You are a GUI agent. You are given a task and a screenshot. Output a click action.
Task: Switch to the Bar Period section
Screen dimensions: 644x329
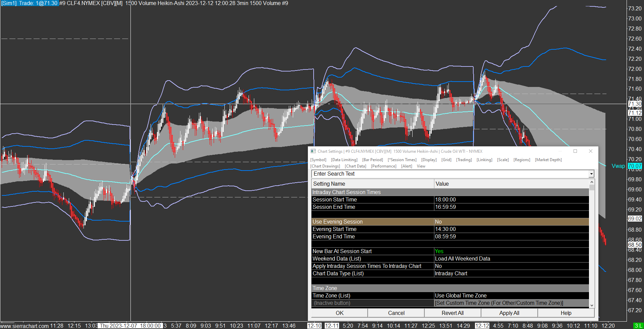pos(372,160)
